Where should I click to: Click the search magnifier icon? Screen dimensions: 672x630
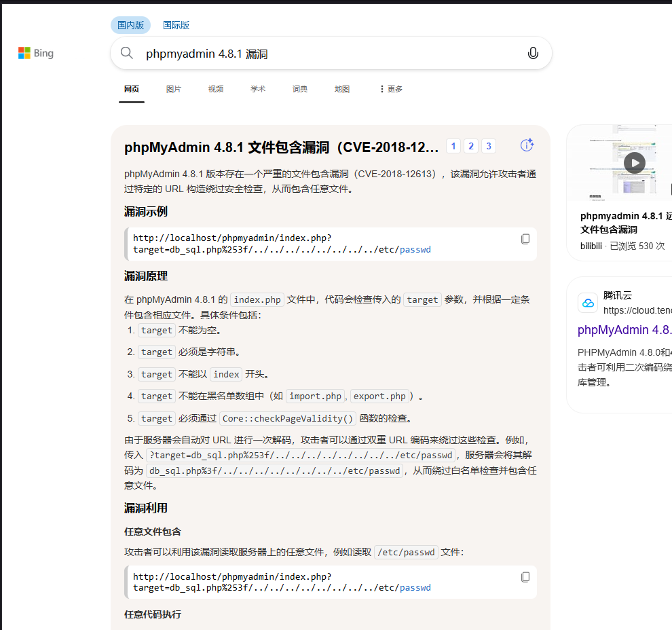tap(127, 53)
